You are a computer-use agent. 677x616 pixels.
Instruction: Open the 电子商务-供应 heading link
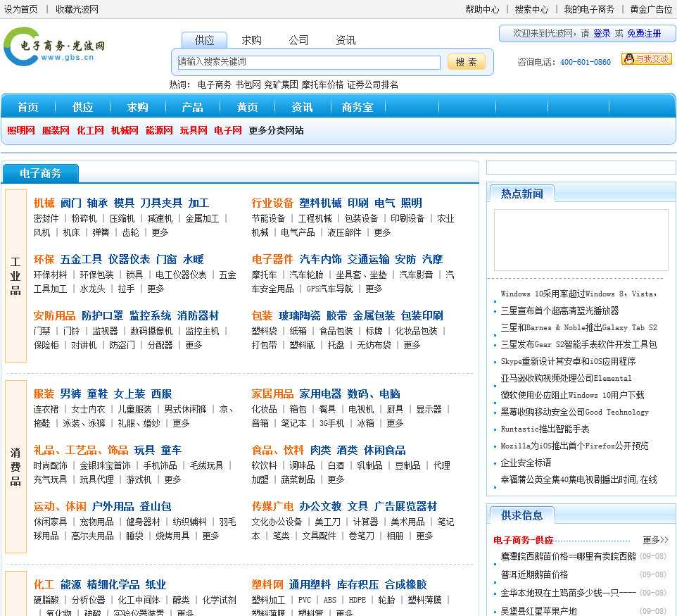click(524, 540)
